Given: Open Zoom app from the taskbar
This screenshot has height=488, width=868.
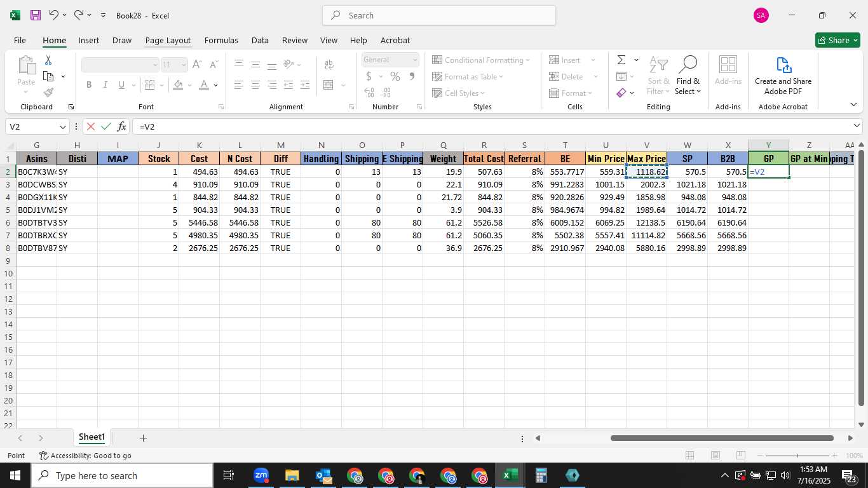Looking at the screenshot, I should click(261, 475).
